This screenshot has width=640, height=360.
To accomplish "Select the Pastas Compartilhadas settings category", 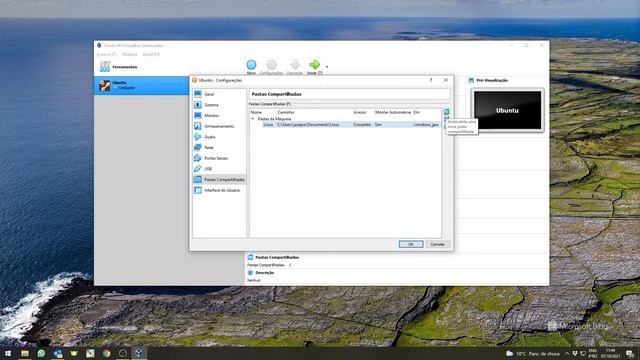I will click(x=219, y=180).
